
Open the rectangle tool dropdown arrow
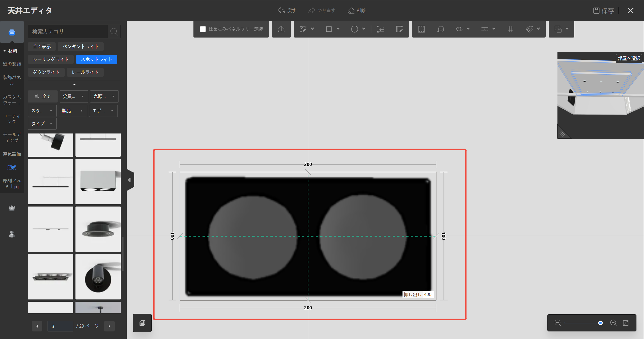[x=338, y=29]
